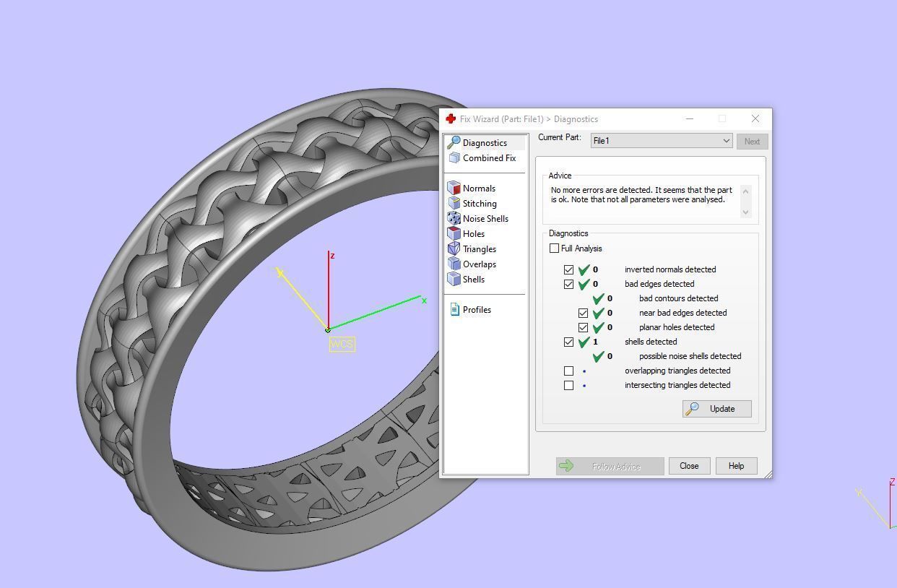Click the red cross Fix Wizard icon
Image resolution: width=897 pixels, height=588 pixels.
pyautogui.click(x=451, y=119)
